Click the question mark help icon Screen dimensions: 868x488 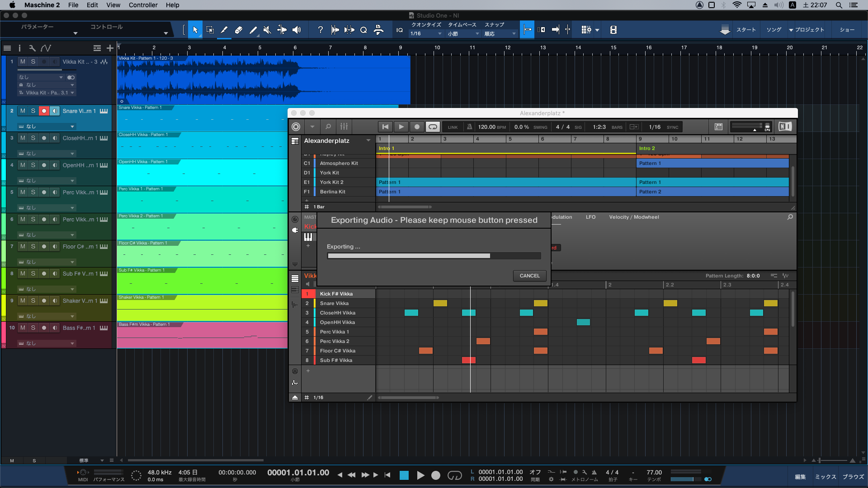click(321, 30)
